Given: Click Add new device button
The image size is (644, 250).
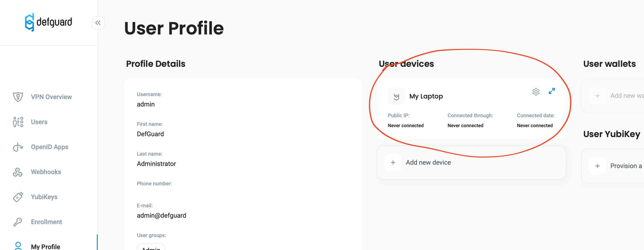Looking at the screenshot, I should pyautogui.click(x=428, y=163).
